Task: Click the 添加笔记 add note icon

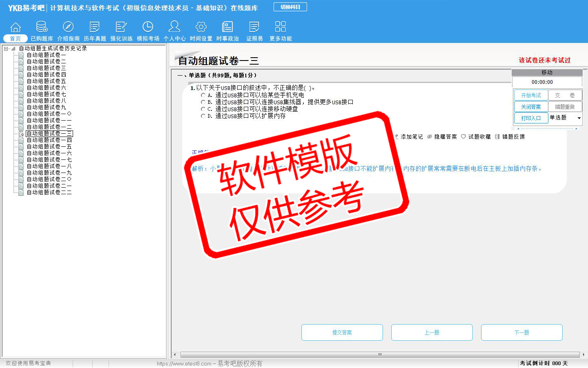Action: (x=396, y=137)
